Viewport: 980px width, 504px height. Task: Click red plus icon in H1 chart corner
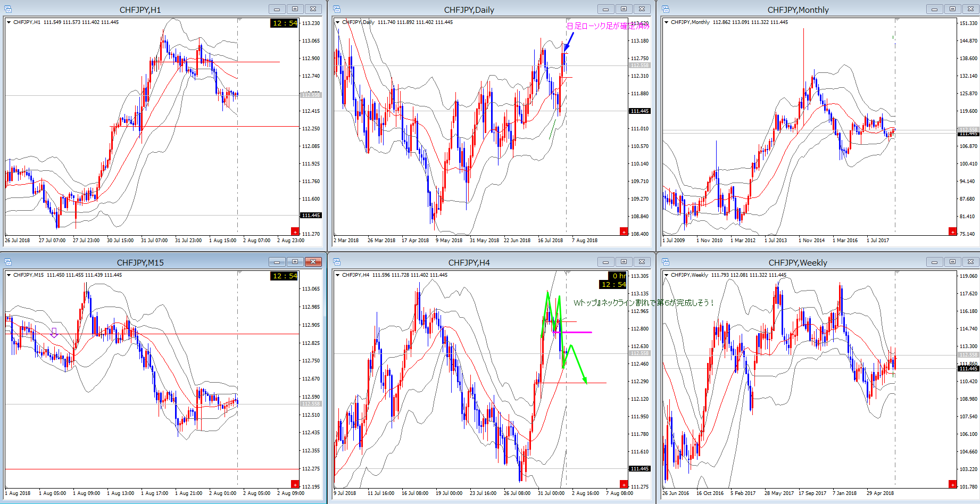click(x=295, y=232)
